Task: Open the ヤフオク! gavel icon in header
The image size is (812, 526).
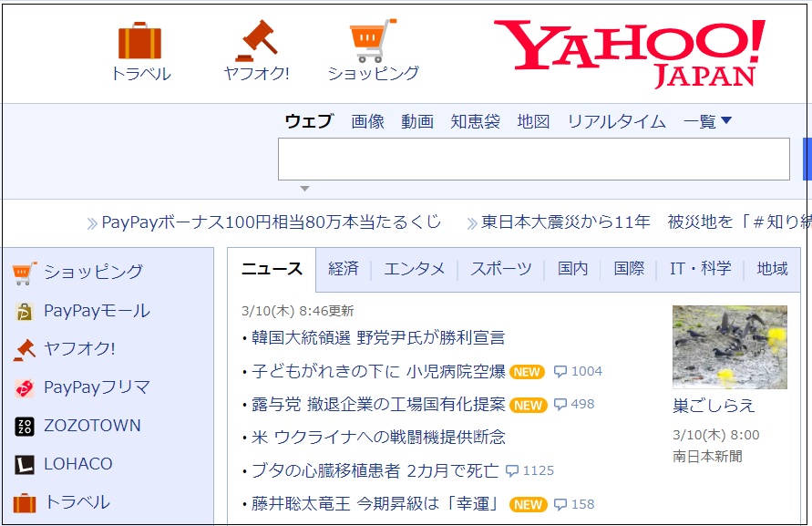Action: click(256, 41)
